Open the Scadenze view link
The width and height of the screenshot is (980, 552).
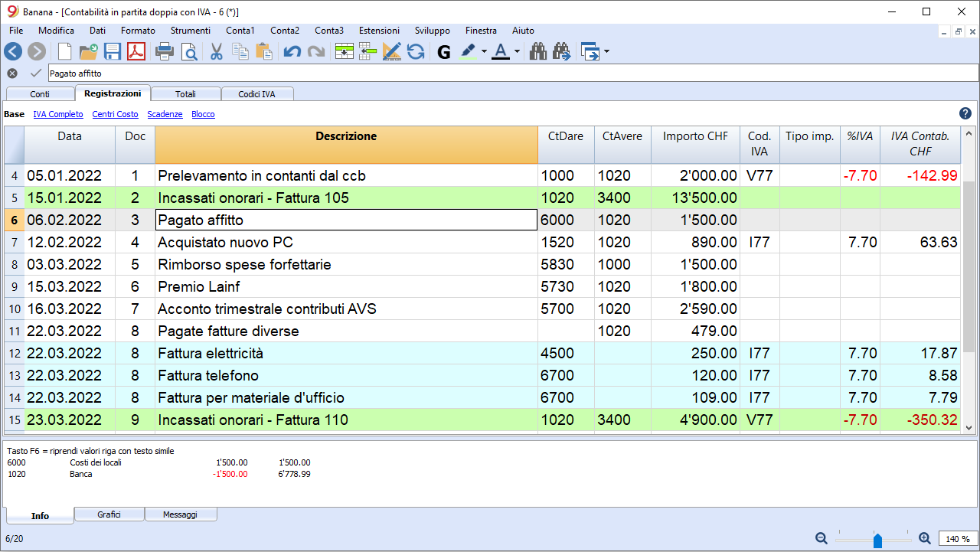click(x=165, y=114)
